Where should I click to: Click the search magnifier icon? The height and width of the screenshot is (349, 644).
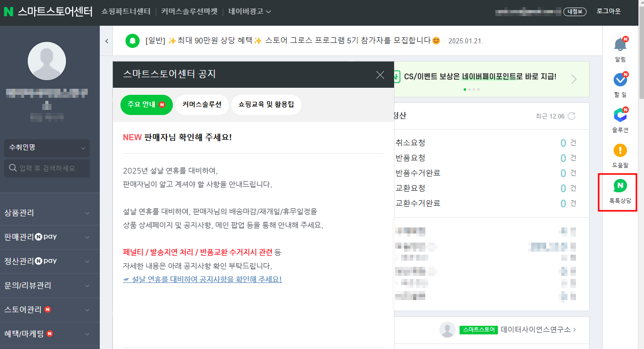(x=12, y=168)
